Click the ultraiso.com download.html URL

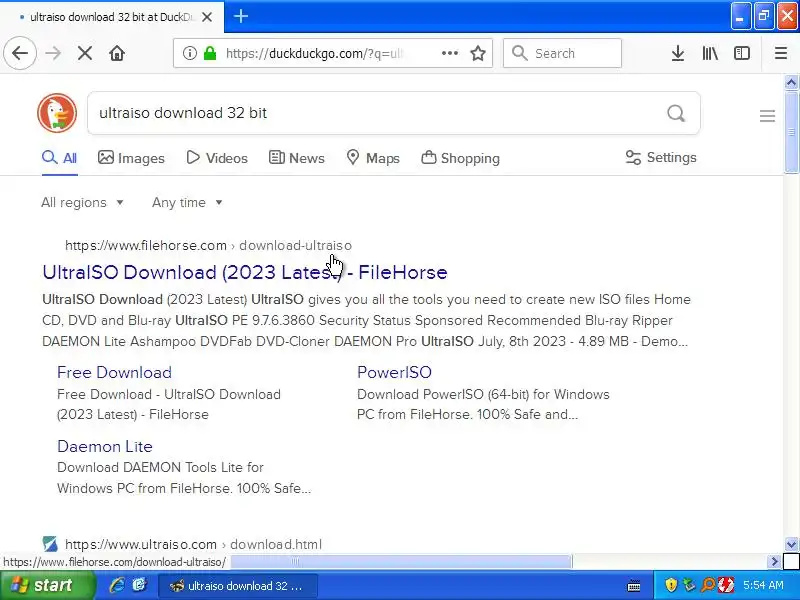[193, 544]
